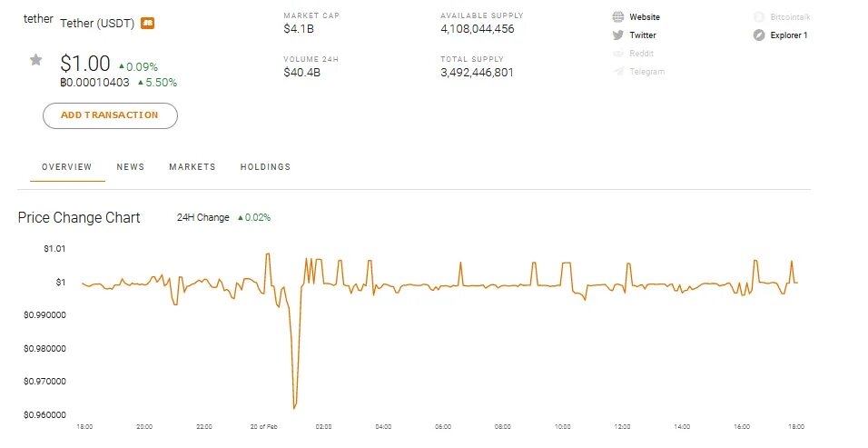This screenshot has height=448, width=868.
Task: Open the Markets tab
Action: pos(192,166)
